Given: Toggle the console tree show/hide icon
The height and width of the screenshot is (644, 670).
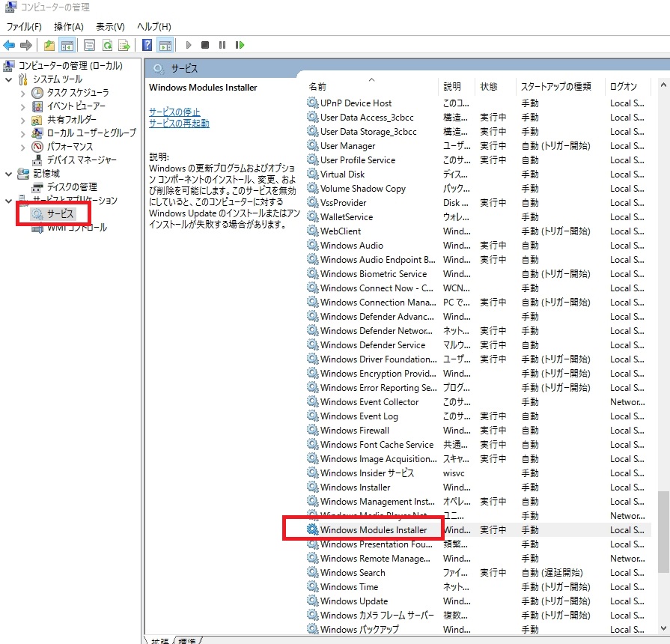Looking at the screenshot, I should click(67, 45).
